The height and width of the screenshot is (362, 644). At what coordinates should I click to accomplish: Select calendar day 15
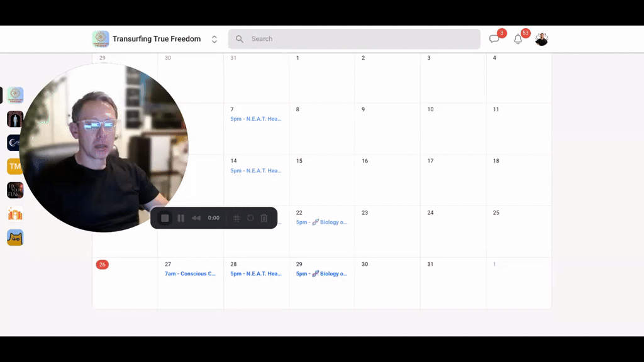299,161
